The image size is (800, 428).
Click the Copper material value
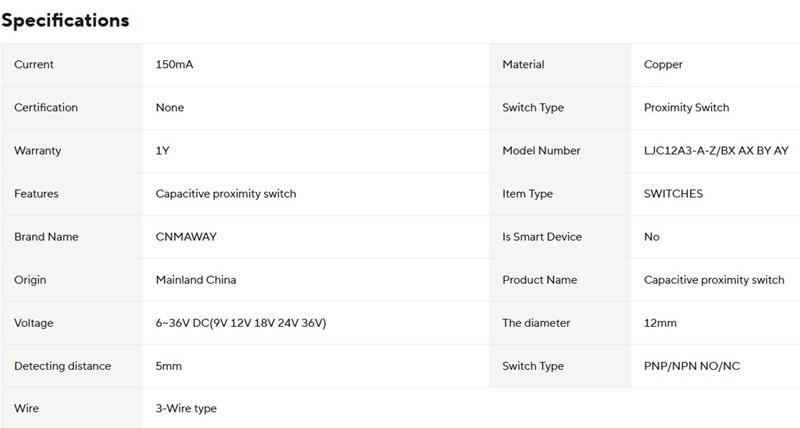coord(663,65)
